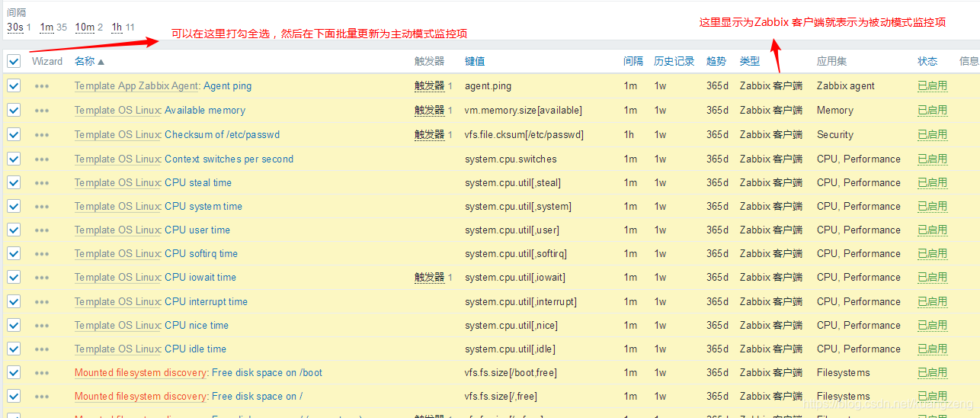This screenshot has height=418, width=980.
Task: Sort by 类型 column header
Action: coord(750,62)
